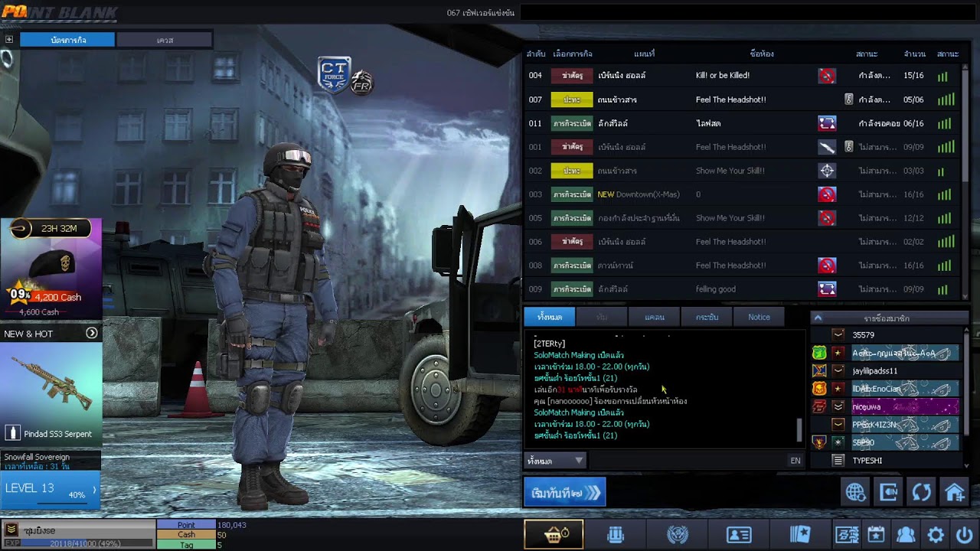Click weapon restriction icon on room 004
This screenshot has width=980, height=551.
[x=827, y=76]
